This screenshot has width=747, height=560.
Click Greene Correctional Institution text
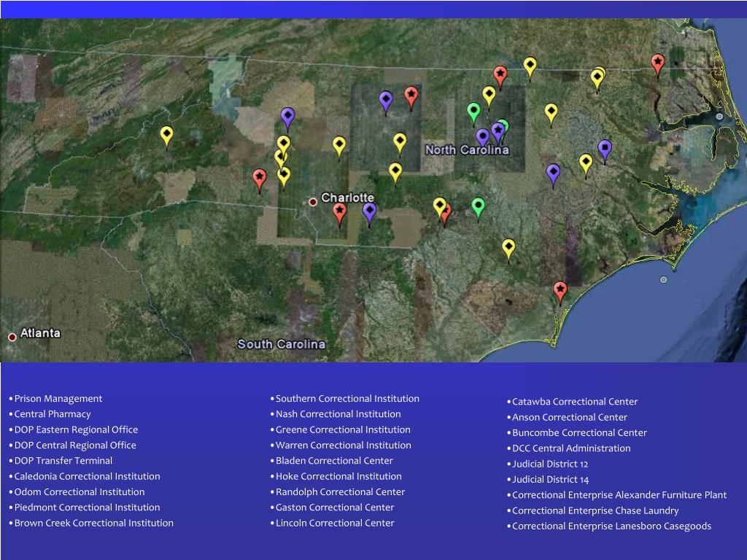tap(343, 429)
